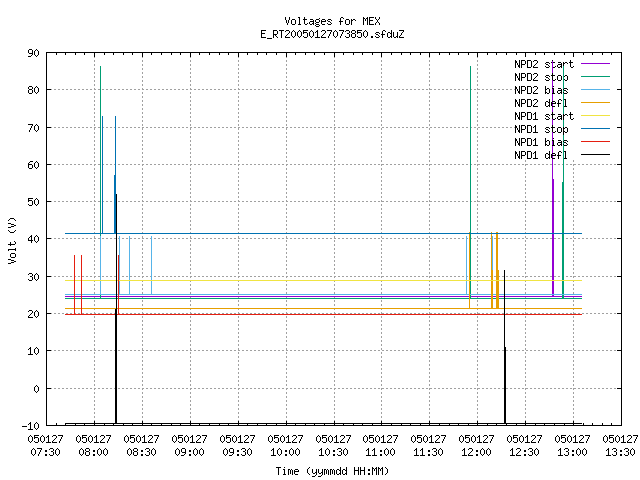Click the 'NPD2 stop' legend label
This screenshot has height=480, width=640.
541,77
